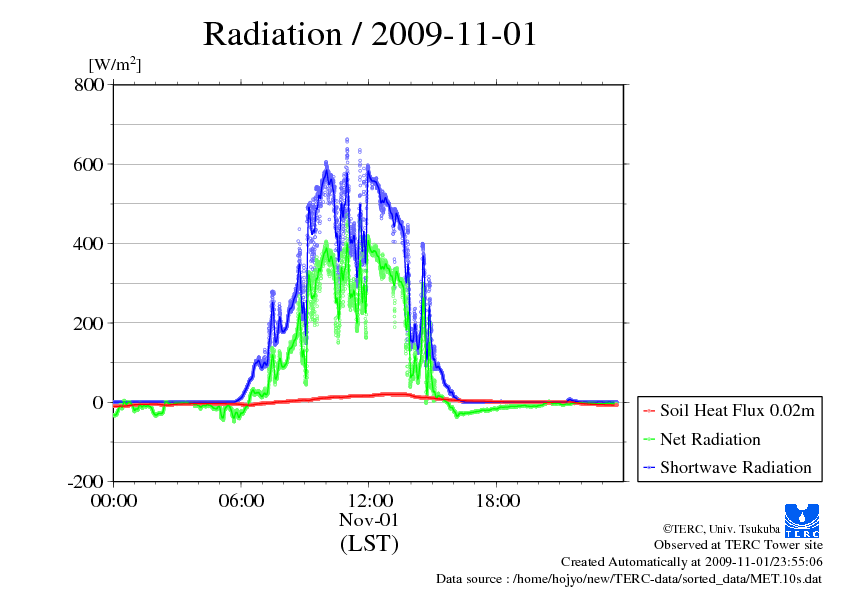Click the '200' y-axis value
The width and height of the screenshot is (842, 595).
pos(88,323)
